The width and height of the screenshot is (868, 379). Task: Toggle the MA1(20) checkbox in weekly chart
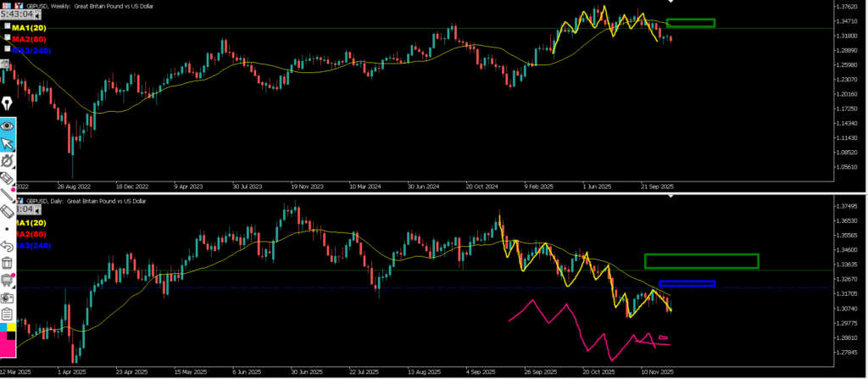(x=8, y=26)
